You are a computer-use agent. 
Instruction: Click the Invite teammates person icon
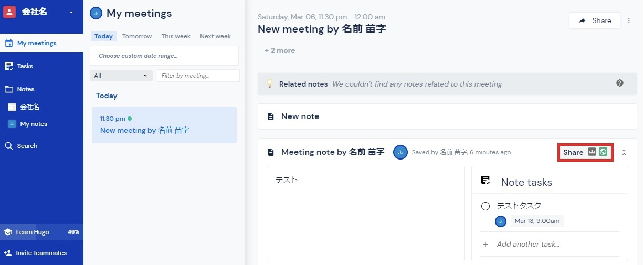[x=8, y=253]
